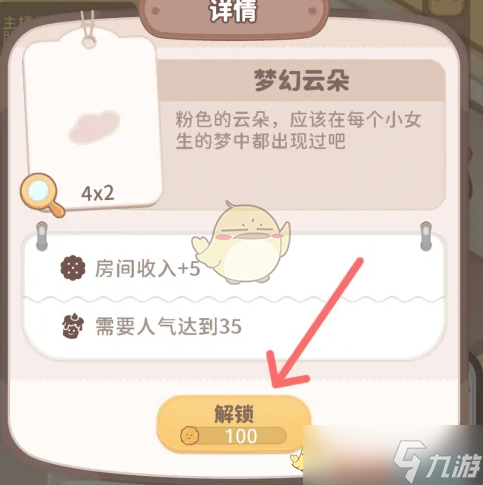Click the 4x2 size label
483x485 pixels.
coord(98,193)
